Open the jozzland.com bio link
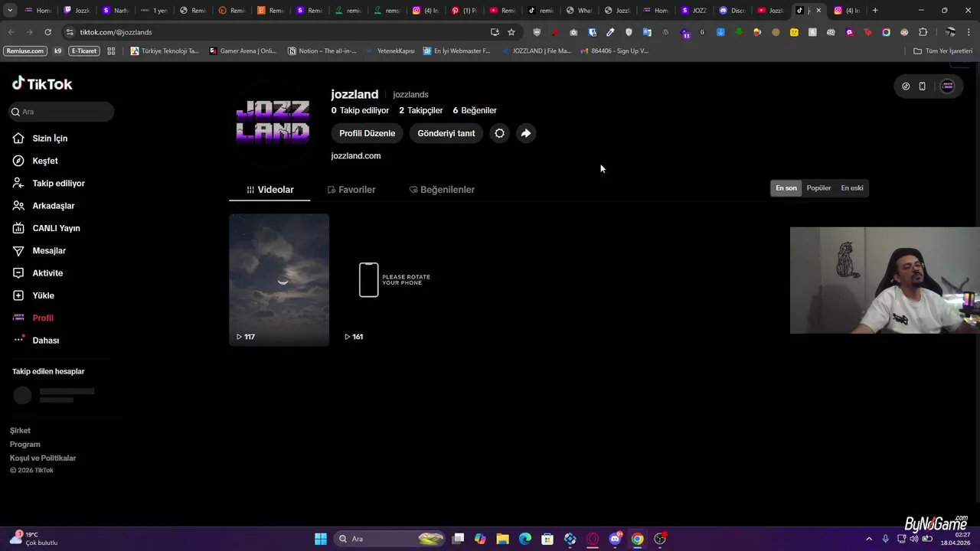The image size is (980, 551). point(356,155)
